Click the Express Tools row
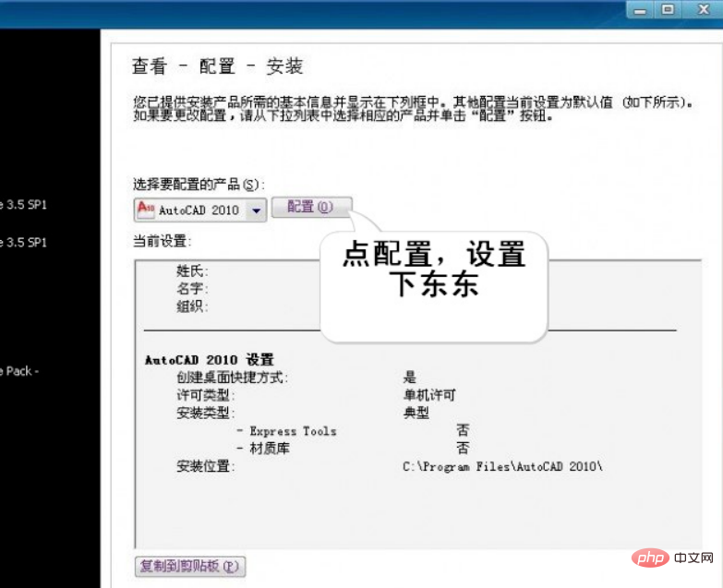This screenshot has height=588, width=723. pos(354,431)
